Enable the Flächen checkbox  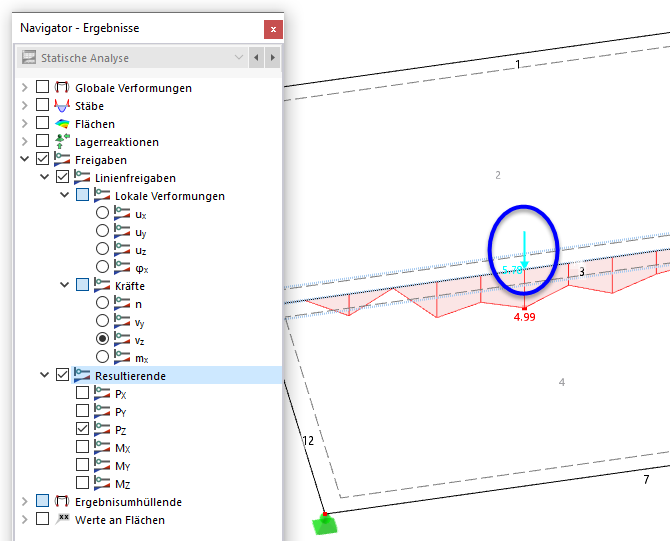pos(42,123)
